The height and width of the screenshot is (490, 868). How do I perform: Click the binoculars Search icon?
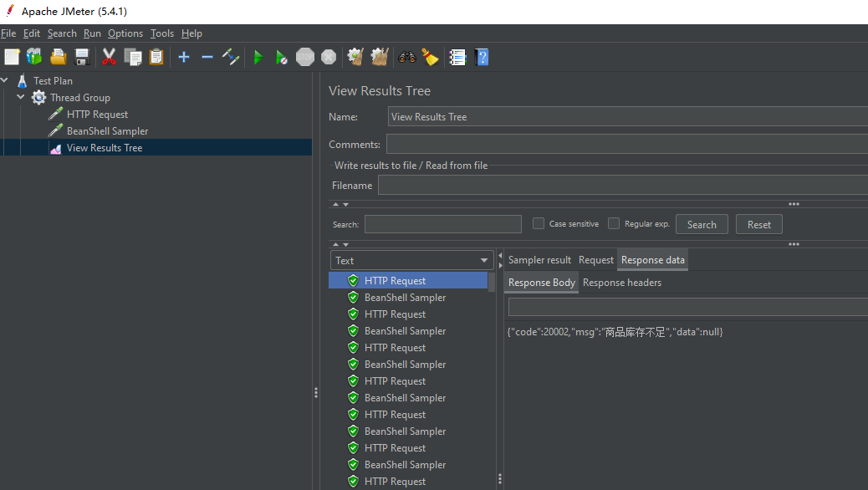(x=407, y=57)
